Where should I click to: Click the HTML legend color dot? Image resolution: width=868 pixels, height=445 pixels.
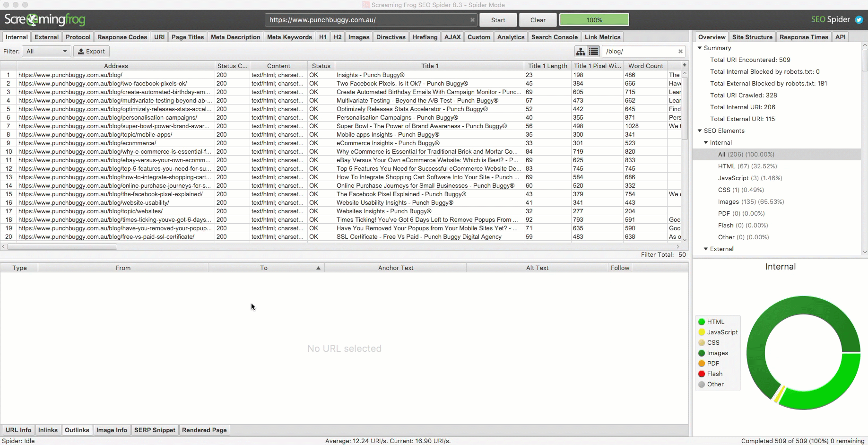pyautogui.click(x=702, y=322)
